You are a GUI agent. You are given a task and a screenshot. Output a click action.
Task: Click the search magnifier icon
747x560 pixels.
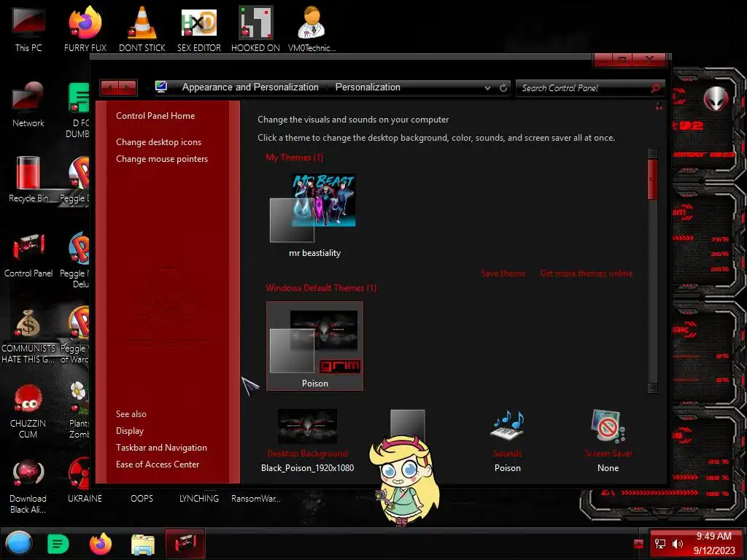656,88
